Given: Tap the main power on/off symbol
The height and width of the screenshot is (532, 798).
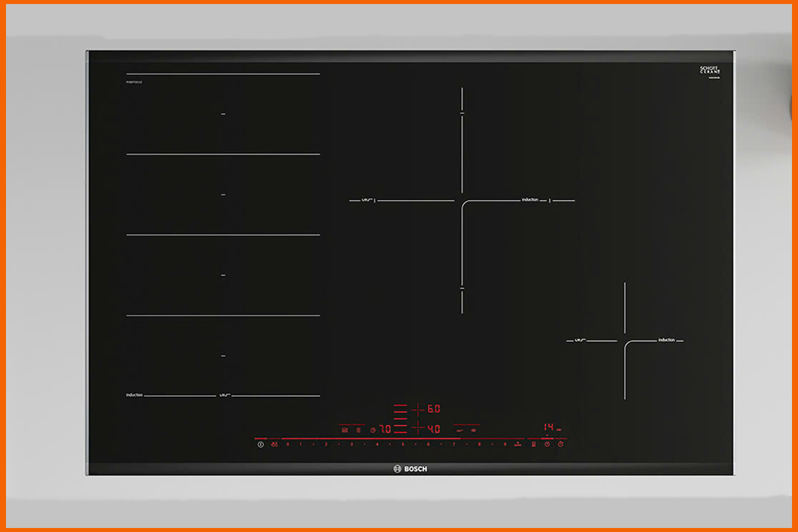Looking at the screenshot, I should [x=261, y=444].
